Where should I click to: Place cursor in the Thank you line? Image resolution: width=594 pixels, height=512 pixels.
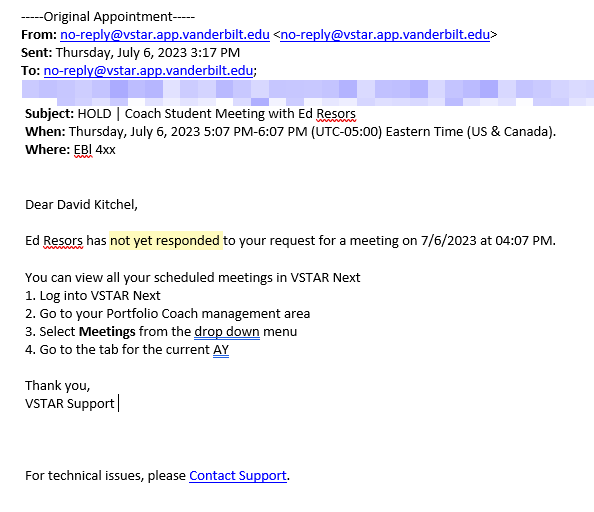point(58,386)
